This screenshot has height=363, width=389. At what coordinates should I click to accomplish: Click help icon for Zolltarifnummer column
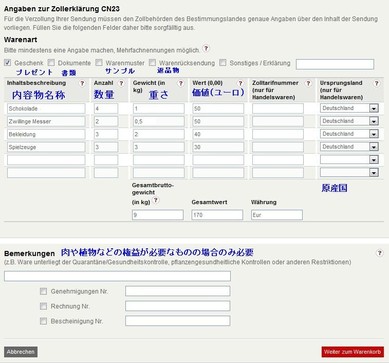tap(308, 83)
